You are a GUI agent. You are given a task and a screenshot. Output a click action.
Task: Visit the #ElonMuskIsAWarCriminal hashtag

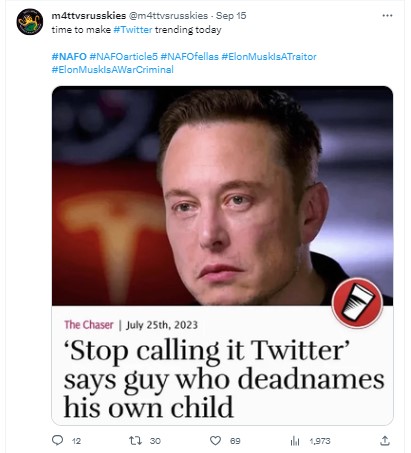113,69
